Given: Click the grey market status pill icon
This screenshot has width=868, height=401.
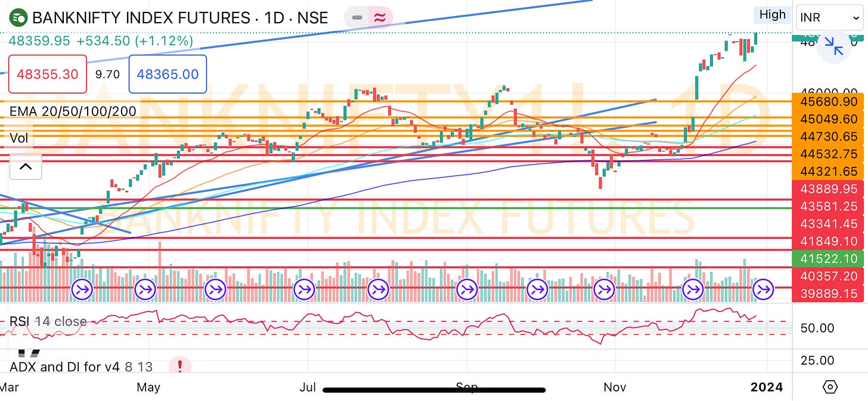Looking at the screenshot, I should (x=357, y=17).
